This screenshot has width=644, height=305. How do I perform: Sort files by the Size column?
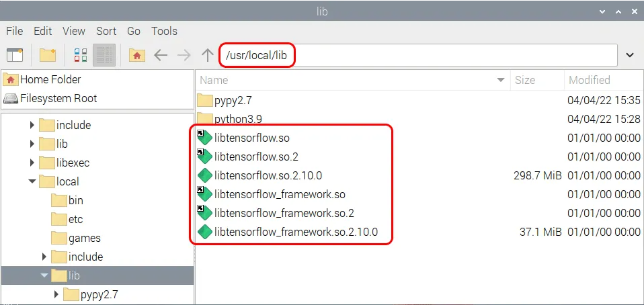click(x=537, y=80)
